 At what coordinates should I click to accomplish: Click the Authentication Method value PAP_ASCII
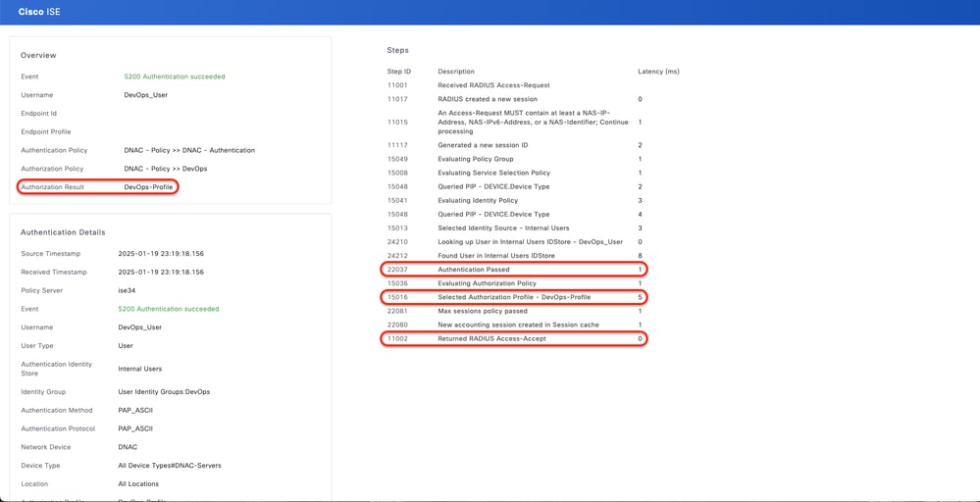click(x=135, y=410)
